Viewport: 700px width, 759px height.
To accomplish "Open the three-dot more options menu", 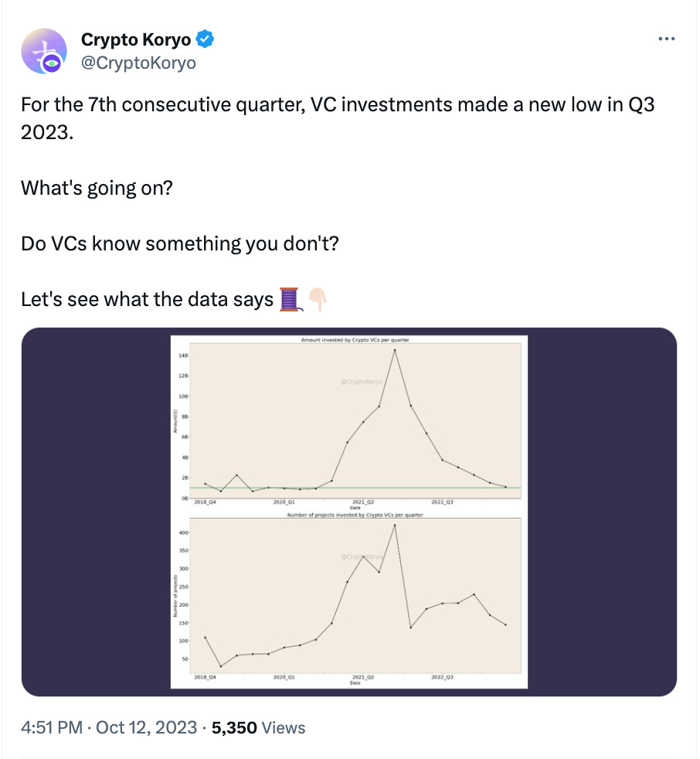I will pos(666,39).
